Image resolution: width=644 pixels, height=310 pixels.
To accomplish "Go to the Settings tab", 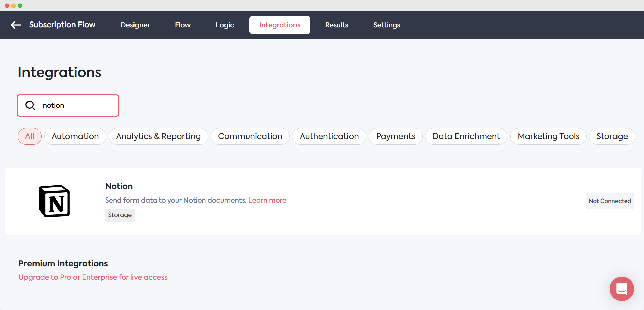I will (386, 25).
